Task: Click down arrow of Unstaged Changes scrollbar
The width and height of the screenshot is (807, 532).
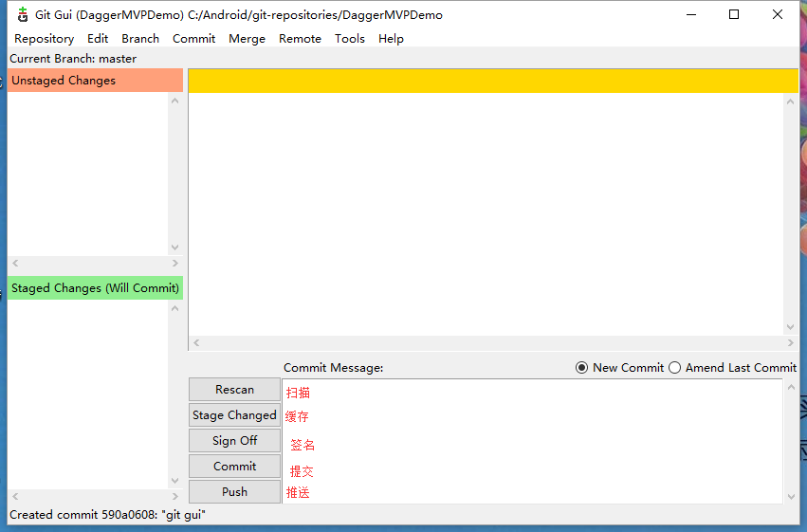Action: (x=175, y=248)
